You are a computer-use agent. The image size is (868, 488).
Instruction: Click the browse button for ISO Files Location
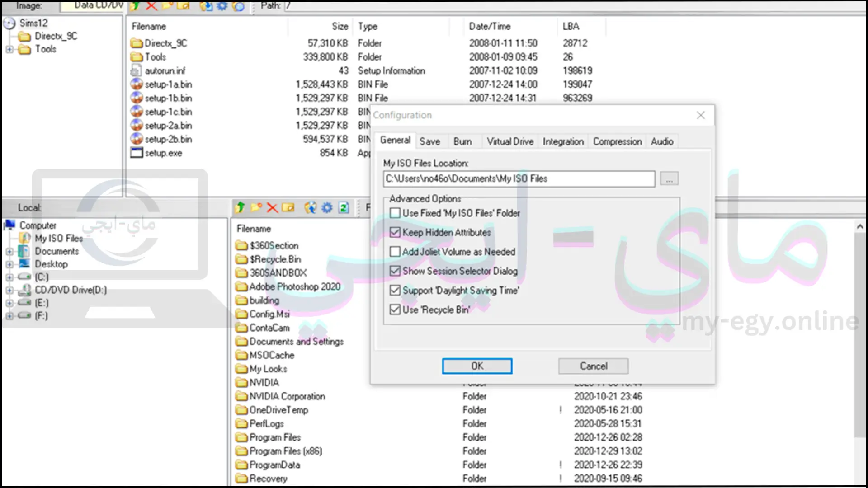(x=668, y=178)
